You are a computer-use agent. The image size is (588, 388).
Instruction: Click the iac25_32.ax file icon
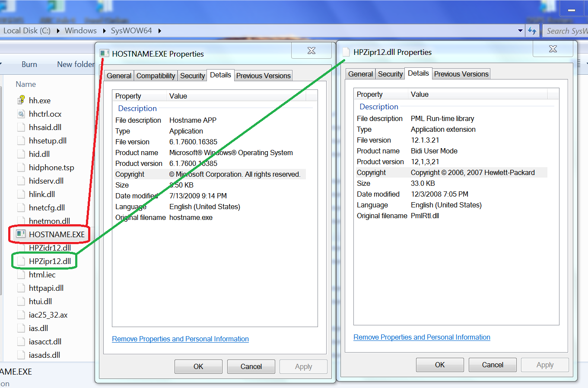coord(21,315)
